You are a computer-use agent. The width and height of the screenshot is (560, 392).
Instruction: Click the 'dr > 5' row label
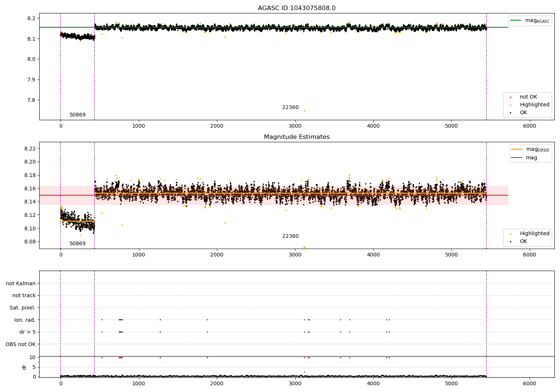pos(27,332)
